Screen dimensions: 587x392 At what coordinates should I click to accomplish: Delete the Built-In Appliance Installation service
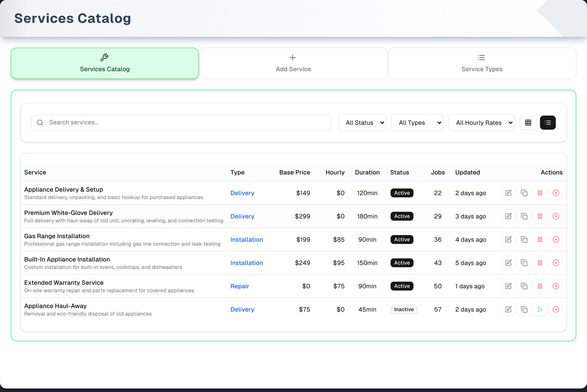pyautogui.click(x=556, y=263)
